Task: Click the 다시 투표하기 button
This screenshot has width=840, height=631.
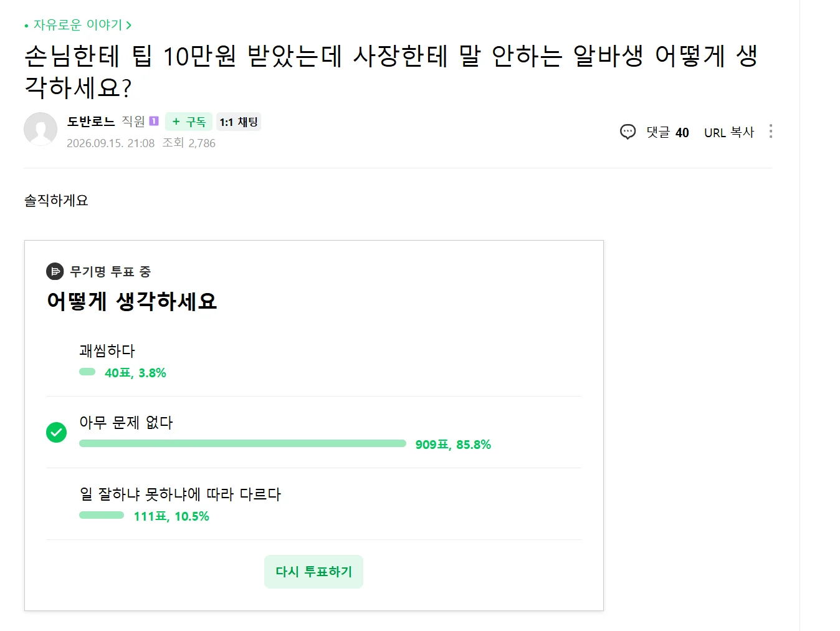Action: pos(313,572)
